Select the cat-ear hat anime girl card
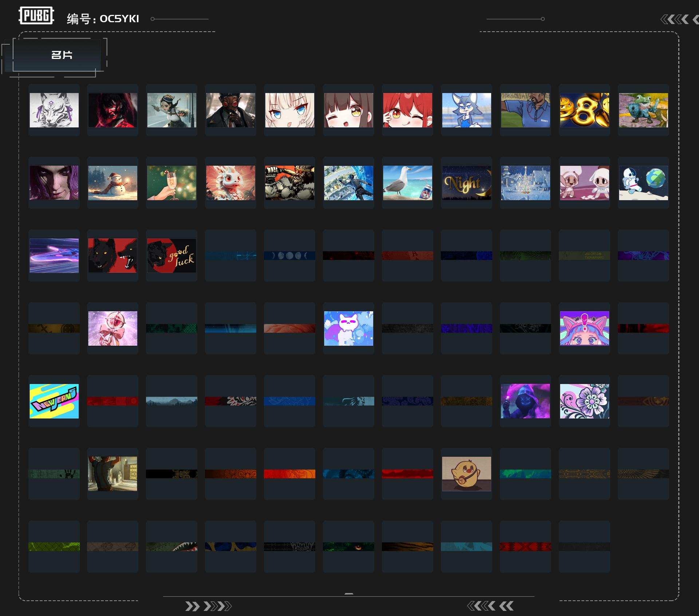 [585, 328]
